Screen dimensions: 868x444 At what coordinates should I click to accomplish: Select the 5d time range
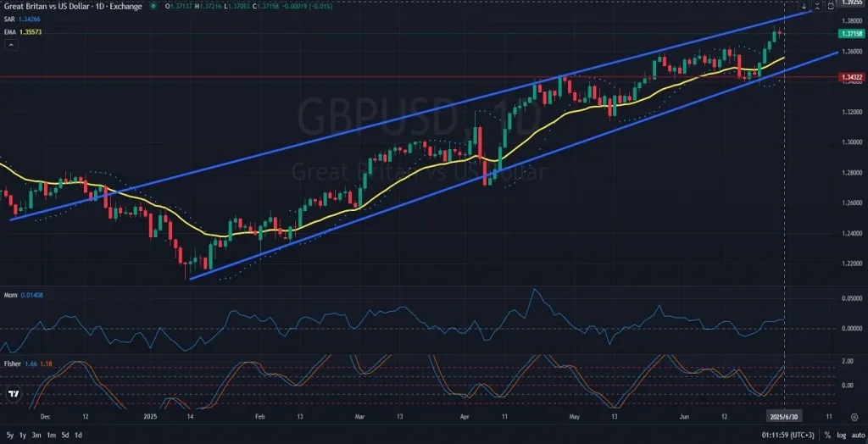tap(65, 435)
